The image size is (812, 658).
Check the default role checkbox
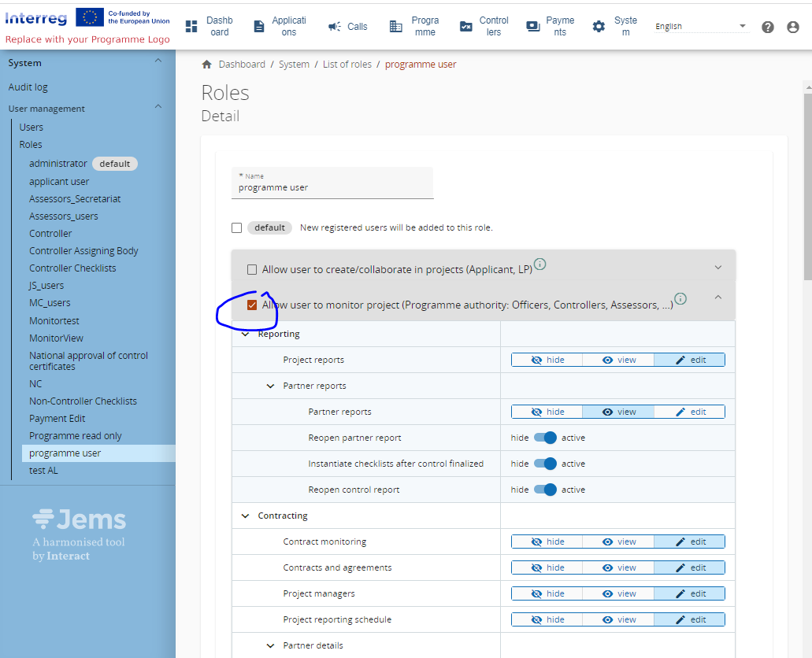[236, 227]
